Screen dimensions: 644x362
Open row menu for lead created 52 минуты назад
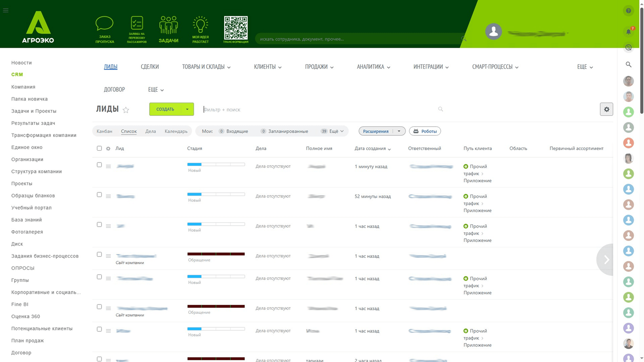(108, 196)
